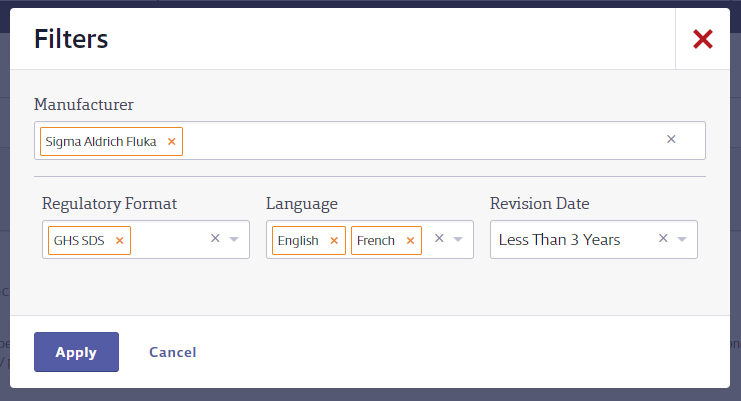Clear the Revision Date selection
741x401 pixels.
click(663, 239)
